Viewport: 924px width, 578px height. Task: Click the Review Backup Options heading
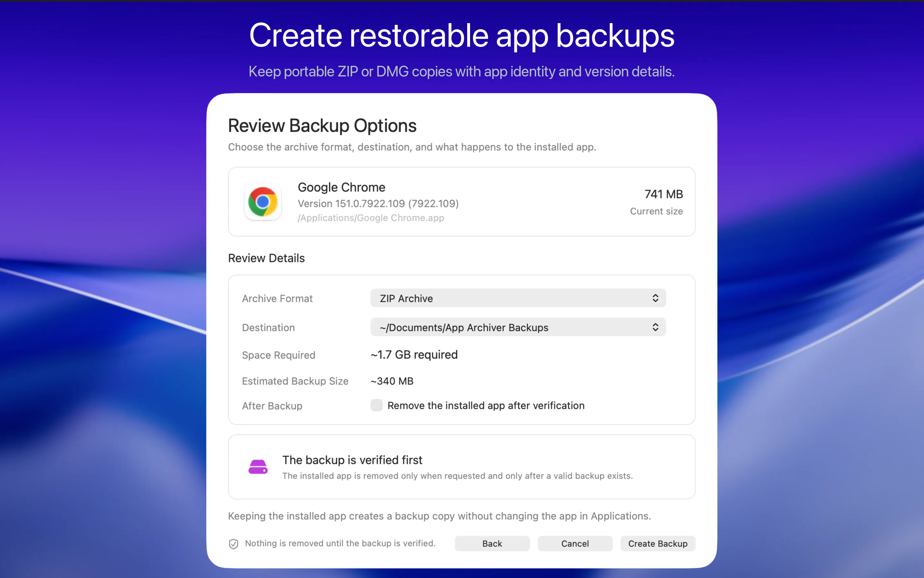(322, 126)
